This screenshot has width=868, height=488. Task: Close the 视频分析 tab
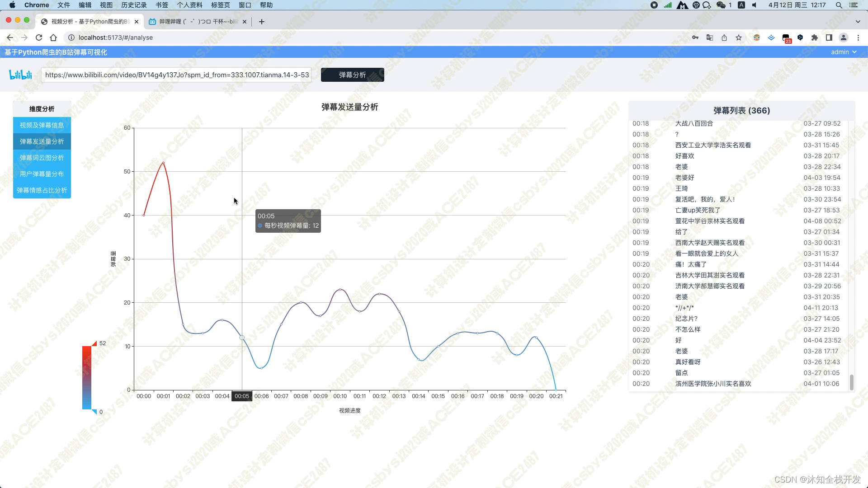pyautogui.click(x=137, y=22)
